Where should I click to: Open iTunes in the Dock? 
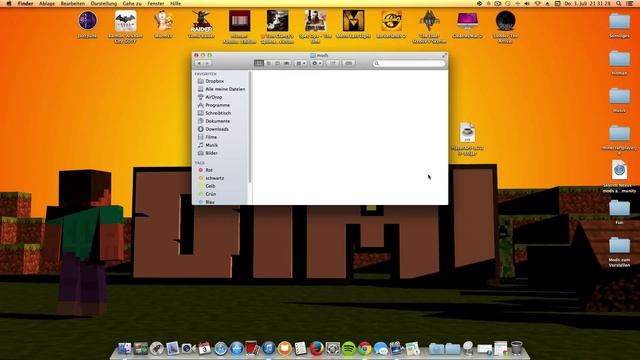point(269,348)
